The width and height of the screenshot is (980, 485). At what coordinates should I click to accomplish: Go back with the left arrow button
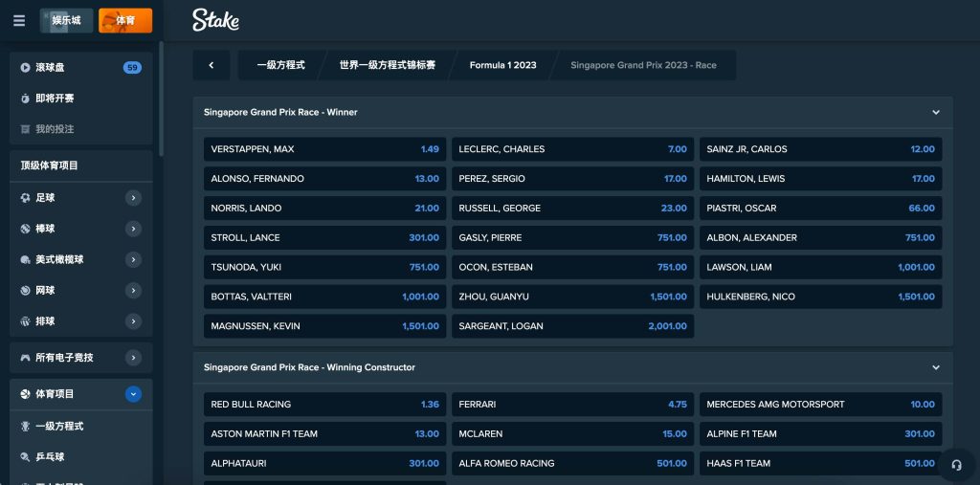pos(212,65)
